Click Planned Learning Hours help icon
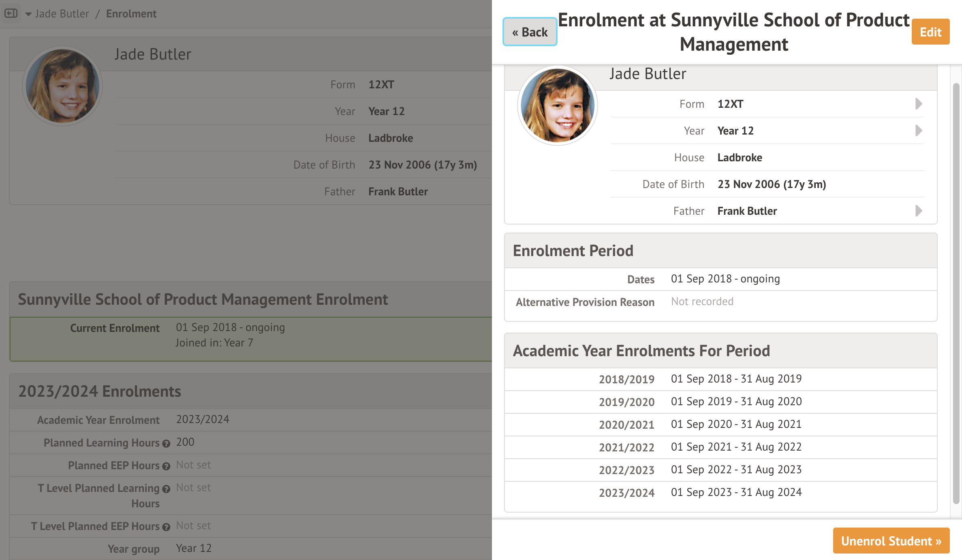 tap(166, 444)
